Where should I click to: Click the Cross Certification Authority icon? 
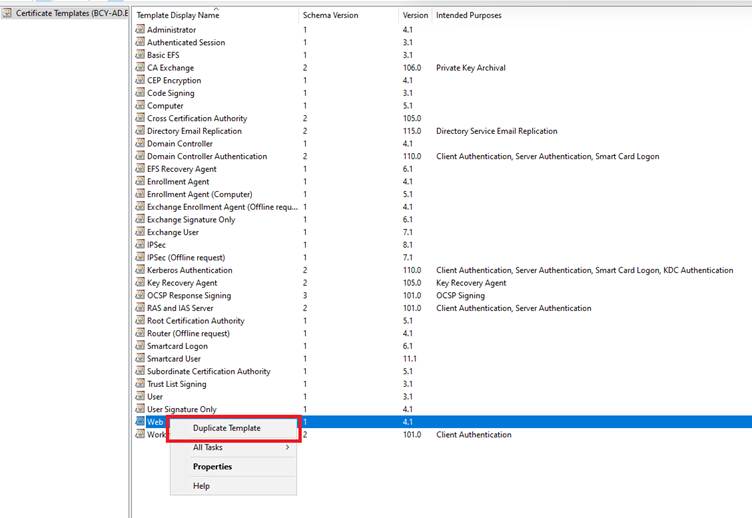(x=140, y=118)
